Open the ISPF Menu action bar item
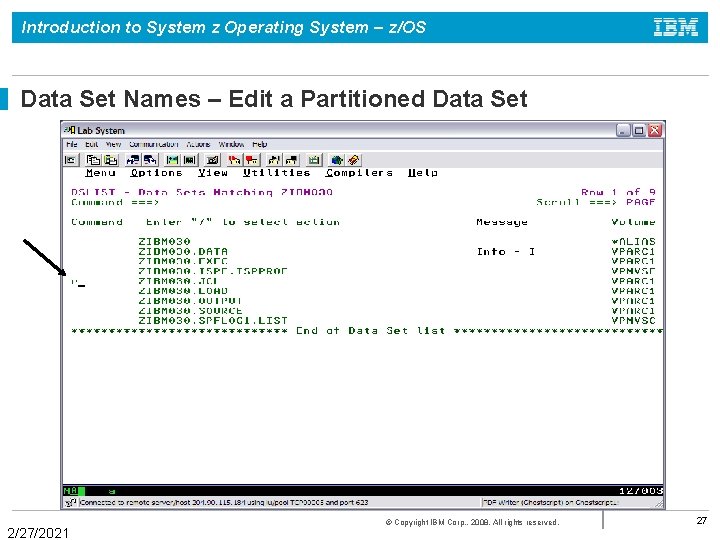The image size is (720, 540). tap(100, 173)
